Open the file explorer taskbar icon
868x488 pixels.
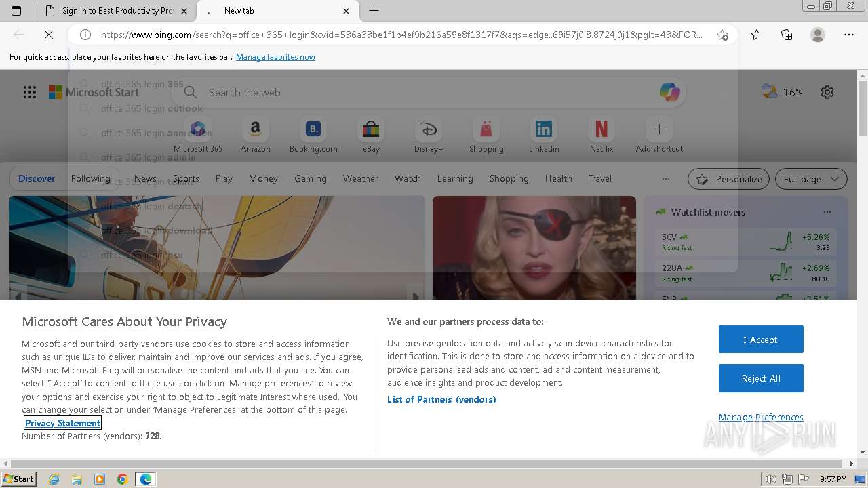point(77,479)
